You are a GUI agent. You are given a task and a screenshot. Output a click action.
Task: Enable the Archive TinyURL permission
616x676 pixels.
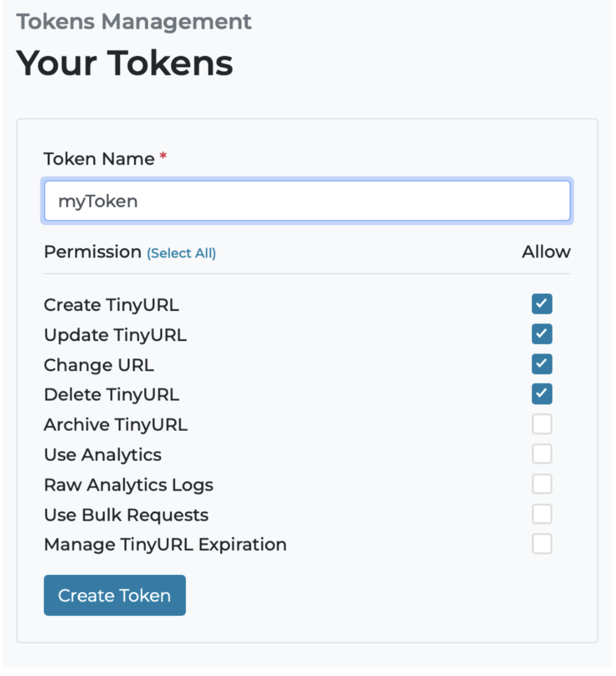541,424
